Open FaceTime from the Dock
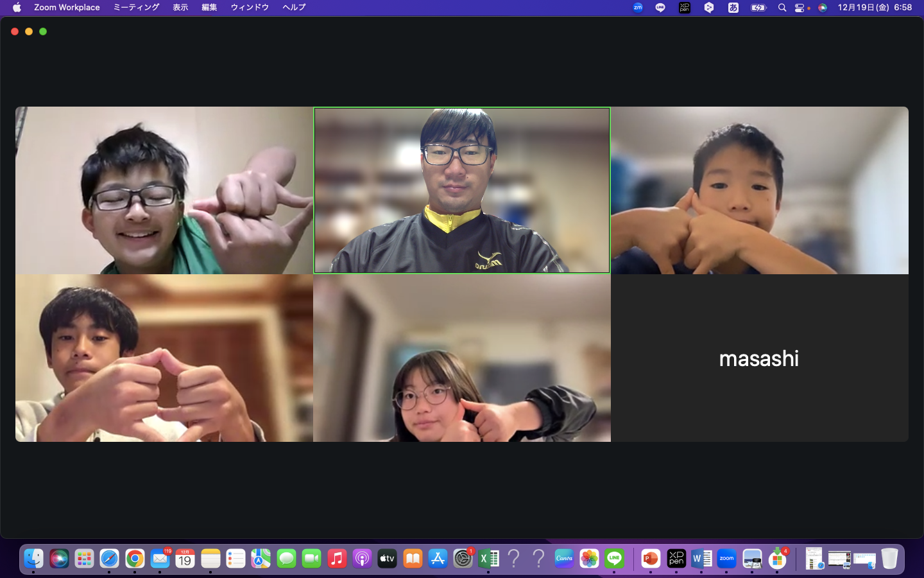The width and height of the screenshot is (924, 578). 312,559
